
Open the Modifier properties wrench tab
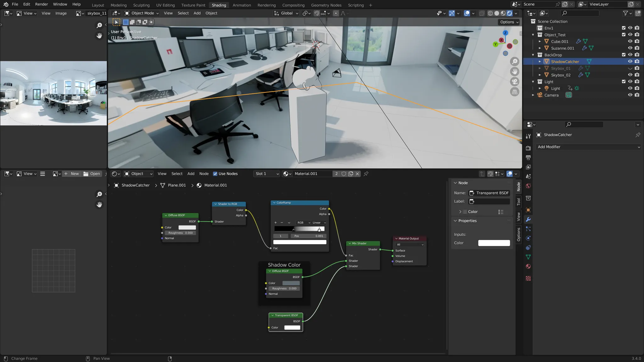pos(528,219)
